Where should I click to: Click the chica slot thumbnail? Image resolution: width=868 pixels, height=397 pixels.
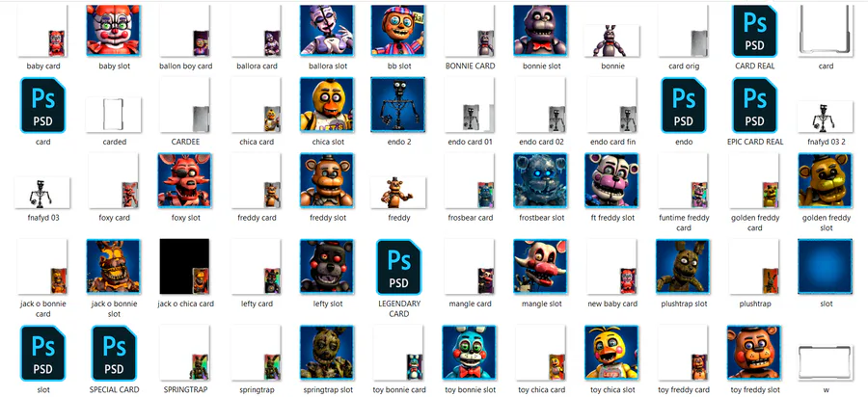327,104
